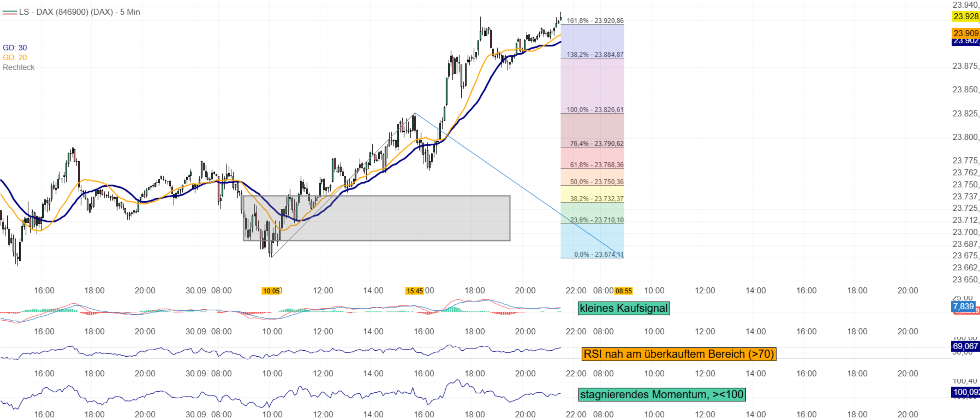The image size is (980, 420).
Task: Click the yellow 23.928 current price tag
Action: (965, 16)
